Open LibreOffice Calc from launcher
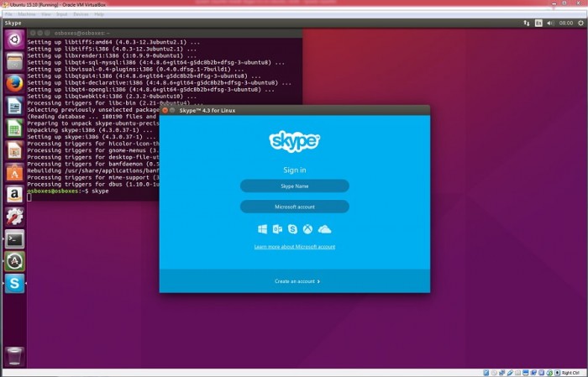Screen dimensions: 588x377 14,128
